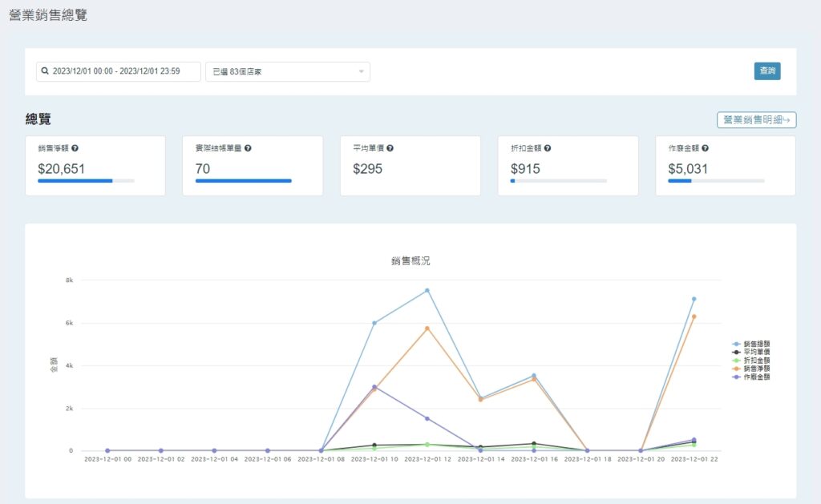Click help icon beside 平均單價
This screenshot has width=821, height=504.
pyautogui.click(x=390, y=148)
